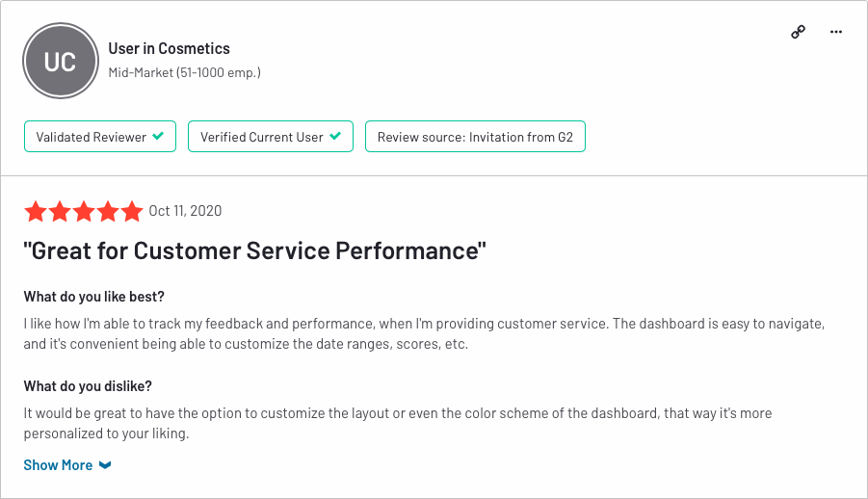The image size is (868, 499).
Task: Click the Verified Current User green checkmark
Action: [335, 136]
